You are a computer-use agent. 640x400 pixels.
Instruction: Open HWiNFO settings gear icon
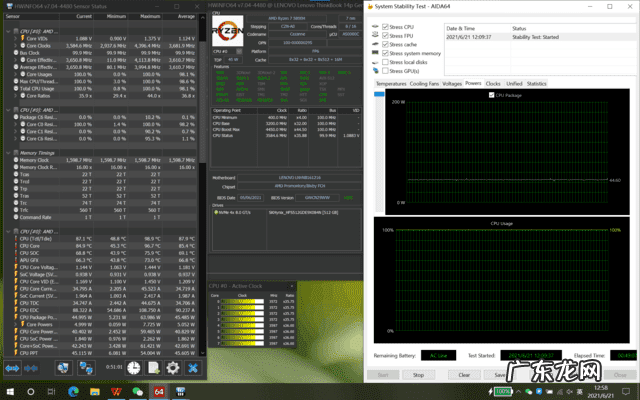tap(171, 367)
